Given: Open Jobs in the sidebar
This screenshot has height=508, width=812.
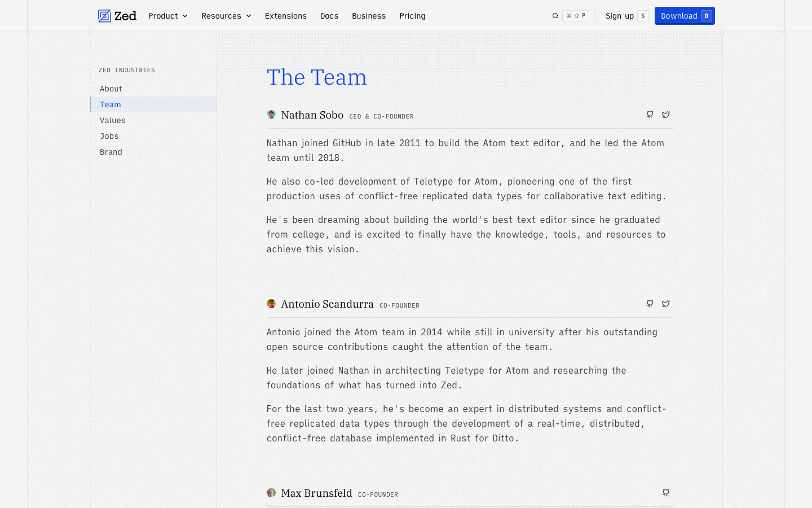Looking at the screenshot, I should (153, 136).
